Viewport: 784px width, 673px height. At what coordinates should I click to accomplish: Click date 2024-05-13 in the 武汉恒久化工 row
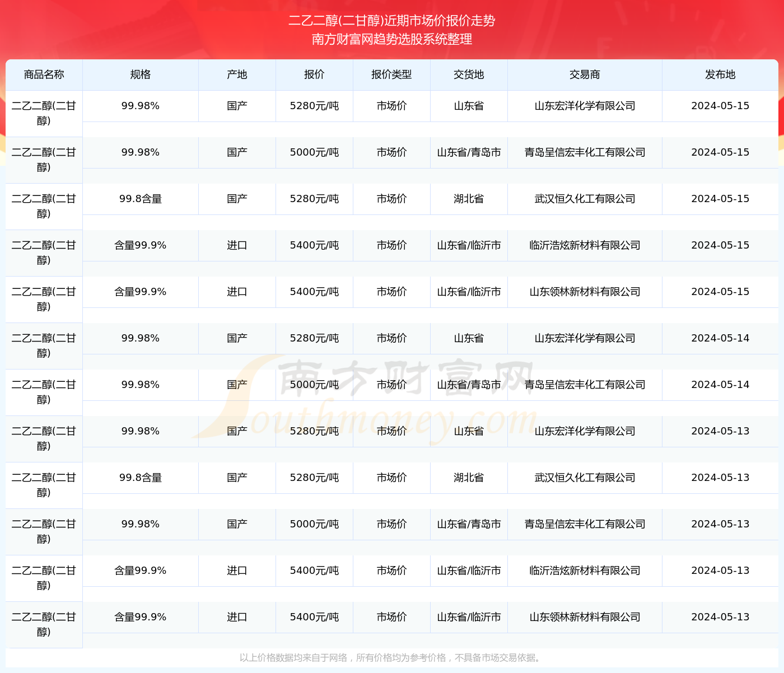pyautogui.click(x=720, y=478)
